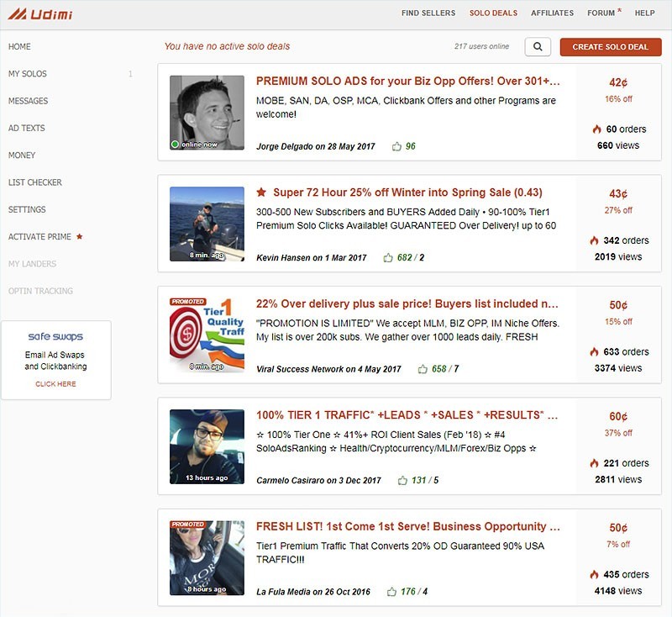Viewport: 672px width, 617px height.
Task: Click the 43¢ price
Action: point(618,194)
